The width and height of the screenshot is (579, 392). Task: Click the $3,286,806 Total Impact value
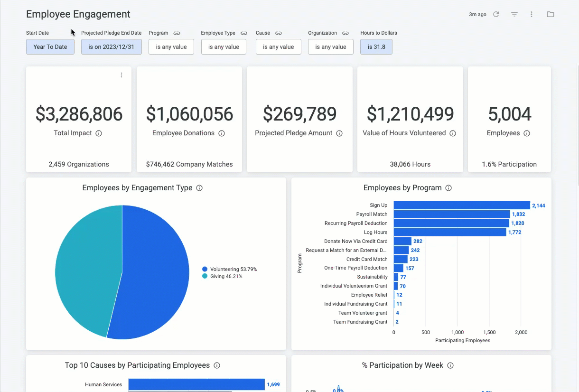pyautogui.click(x=79, y=114)
